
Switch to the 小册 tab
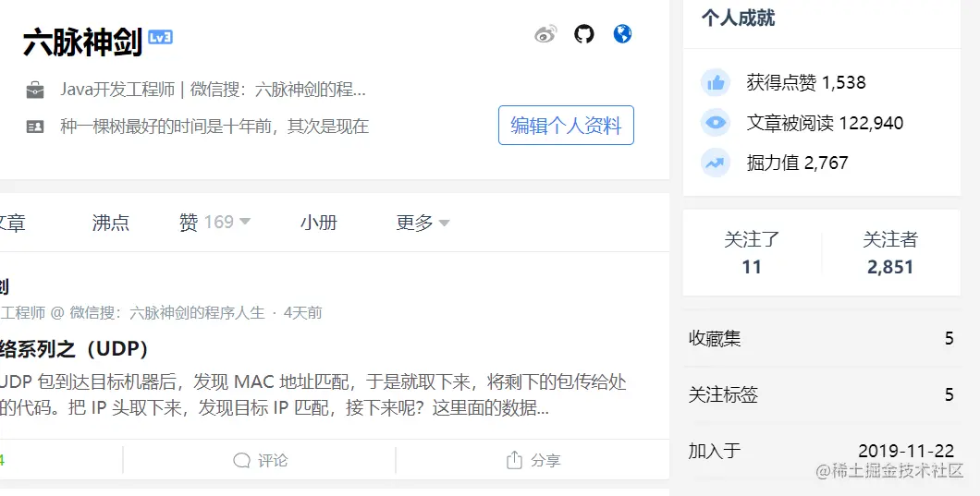pos(319,223)
